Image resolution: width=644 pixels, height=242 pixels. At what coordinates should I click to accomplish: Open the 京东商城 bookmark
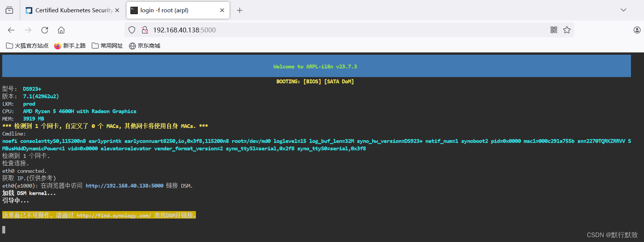point(145,45)
